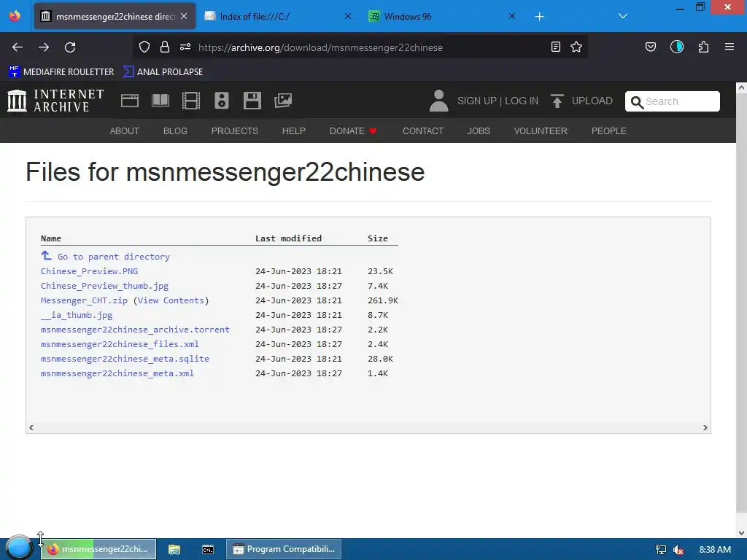Open msnmessenger22chinese_meta.sqlite
Screen dimensions: 747x560
click(125, 359)
